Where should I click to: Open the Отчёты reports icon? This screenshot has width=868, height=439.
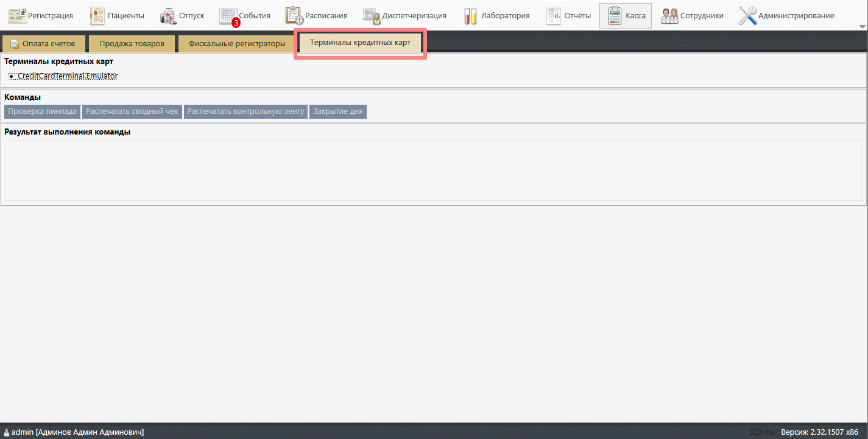click(x=553, y=16)
